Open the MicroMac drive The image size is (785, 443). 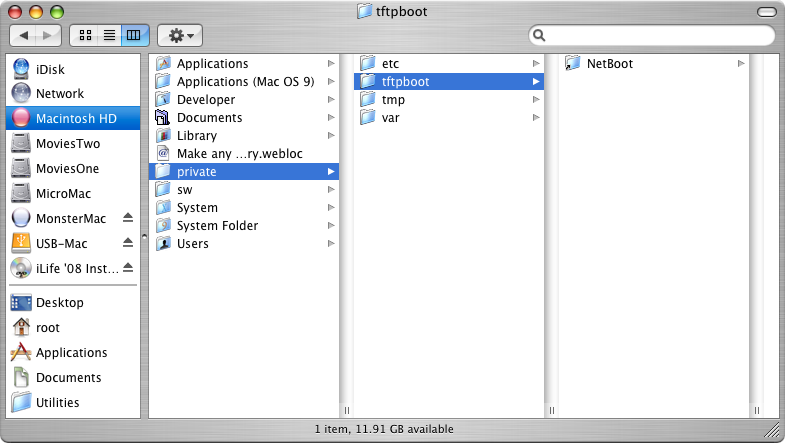73,194
